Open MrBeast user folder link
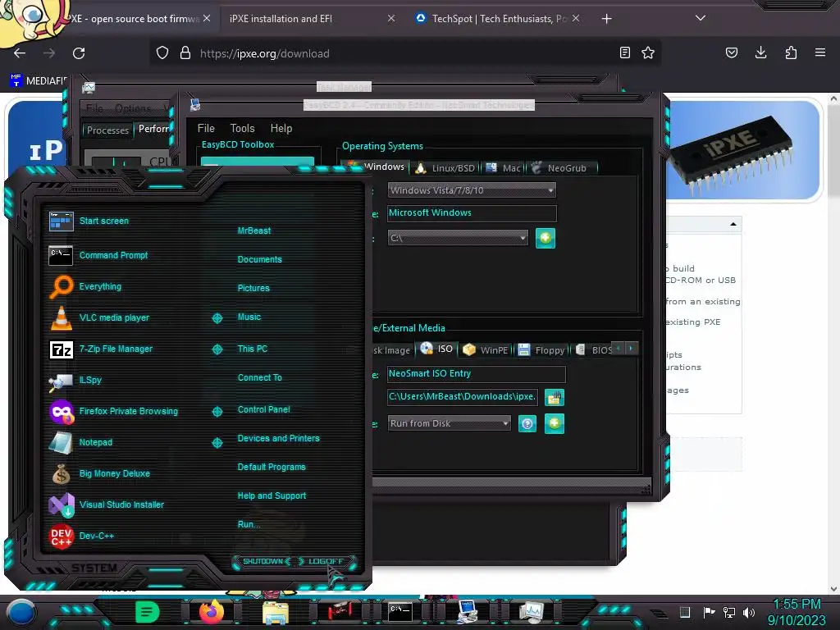The height and width of the screenshot is (630, 840). [x=254, y=231]
